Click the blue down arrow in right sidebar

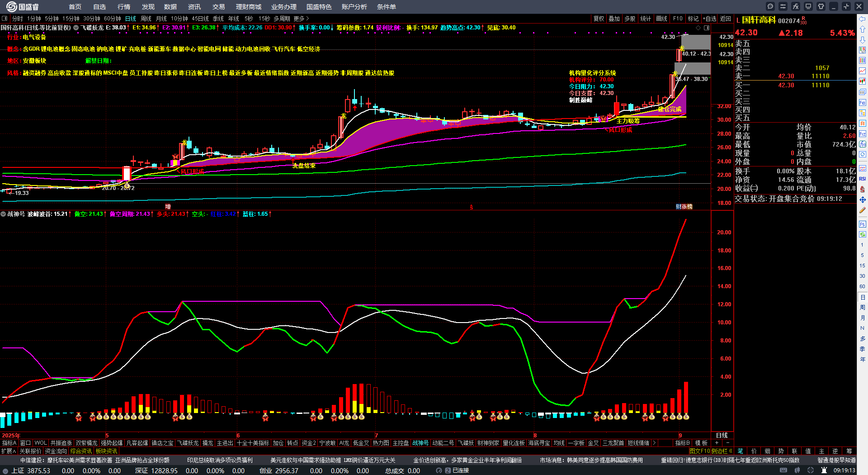pyautogui.click(x=863, y=39)
